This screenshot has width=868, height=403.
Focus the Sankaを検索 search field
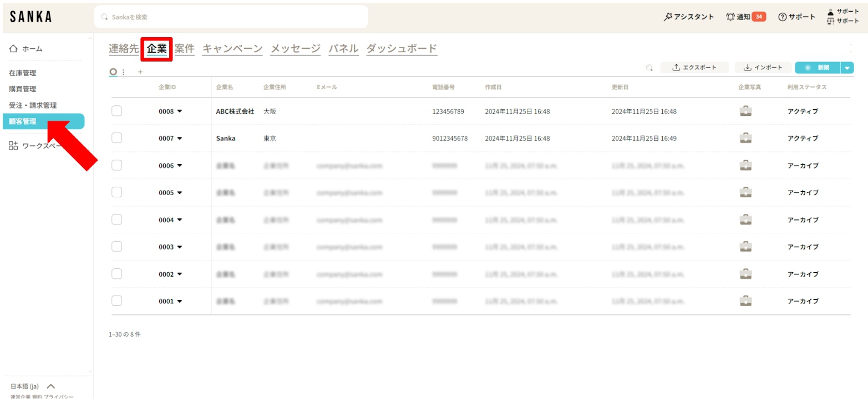231,17
